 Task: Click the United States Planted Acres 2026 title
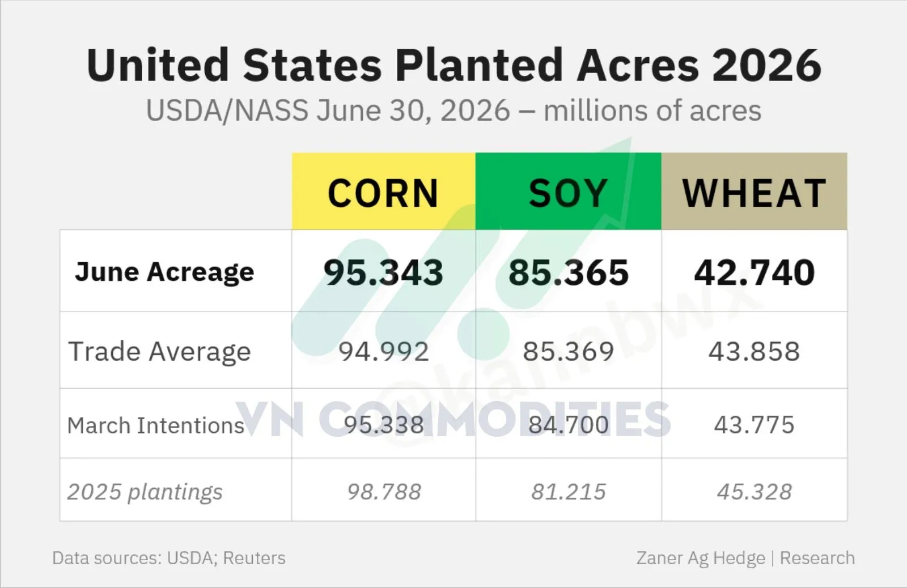[x=454, y=65]
